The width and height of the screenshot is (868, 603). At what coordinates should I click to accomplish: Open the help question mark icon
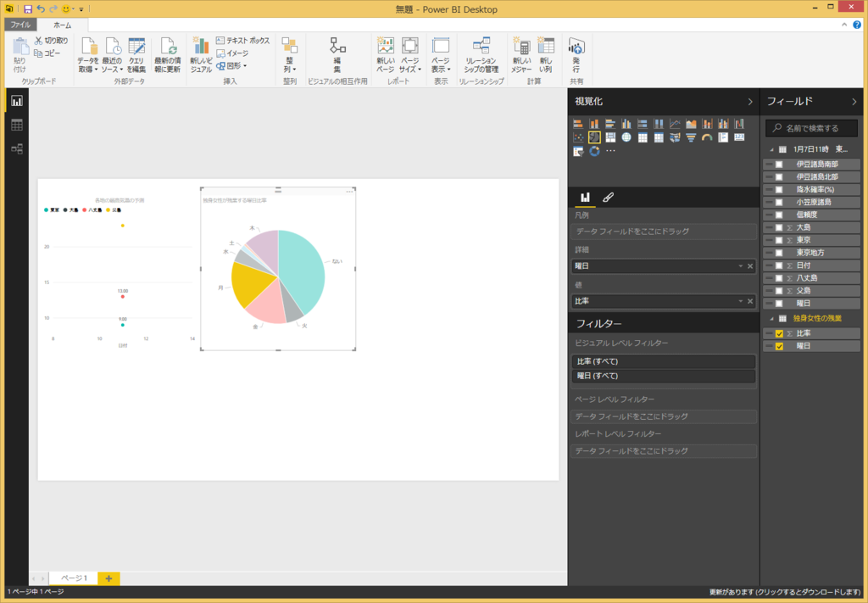click(x=857, y=25)
